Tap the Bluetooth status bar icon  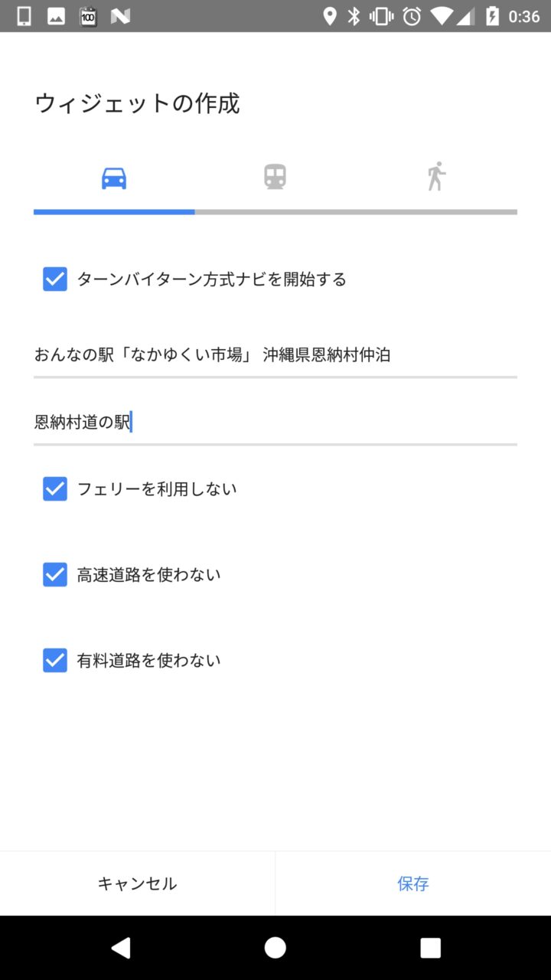point(354,16)
